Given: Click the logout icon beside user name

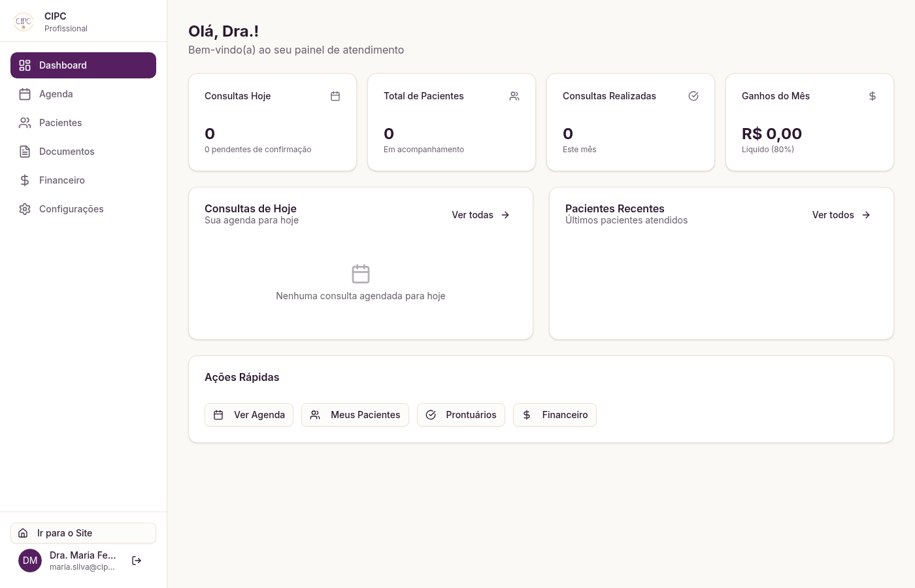Looking at the screenshot, I should pos(137,561).
